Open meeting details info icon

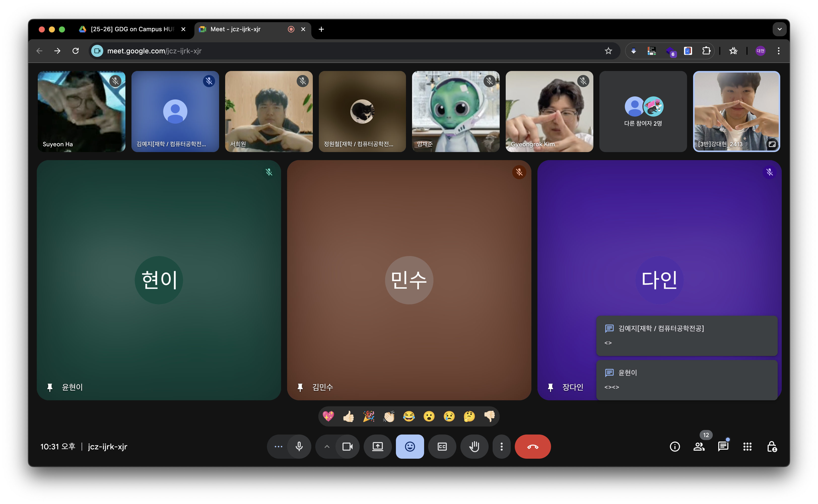675,447
